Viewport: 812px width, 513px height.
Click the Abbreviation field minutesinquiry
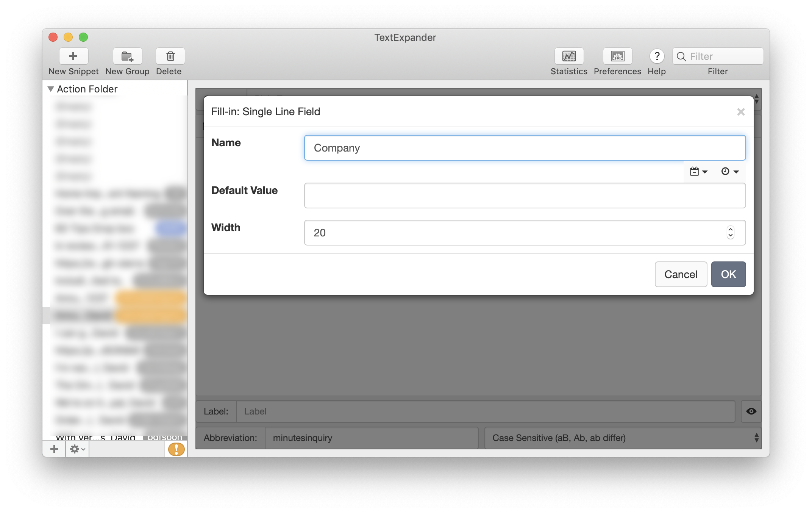[371, 438]
